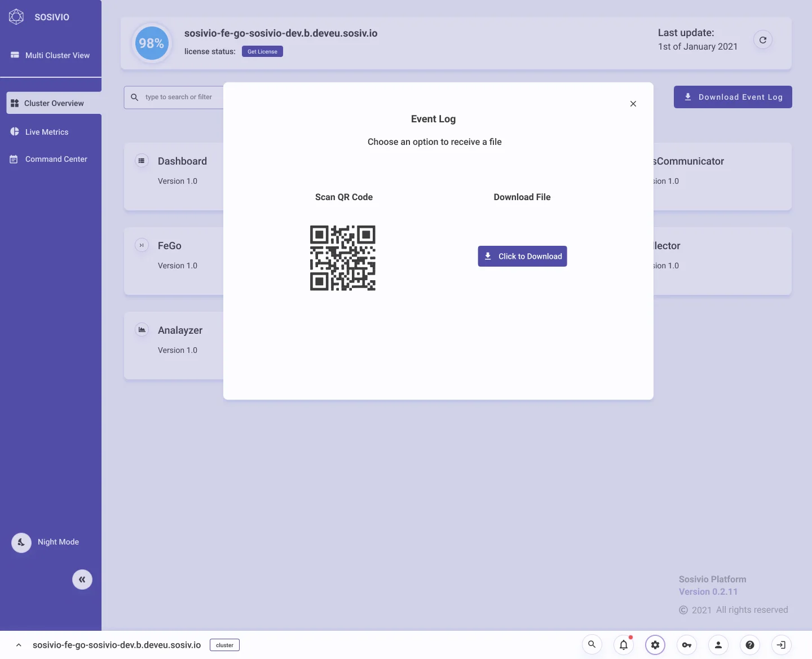Open Multi Cluster View
The image size is (812, 659).
(51, 55)
